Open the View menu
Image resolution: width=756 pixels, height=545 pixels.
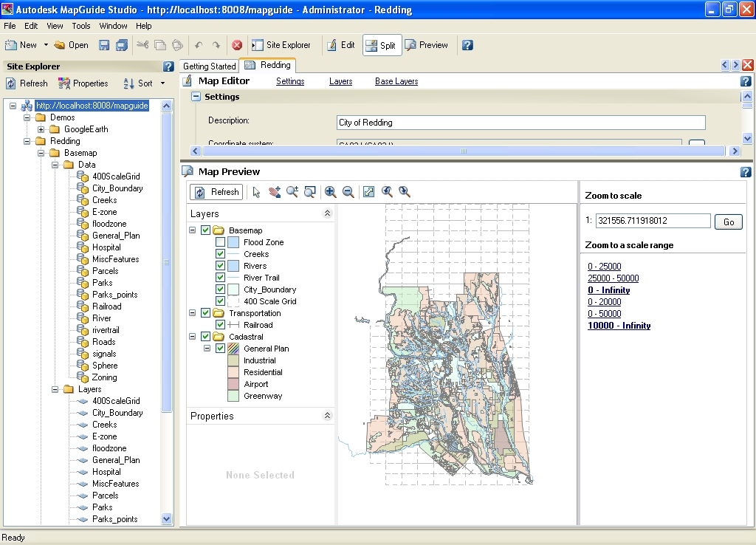click(55, 26)
